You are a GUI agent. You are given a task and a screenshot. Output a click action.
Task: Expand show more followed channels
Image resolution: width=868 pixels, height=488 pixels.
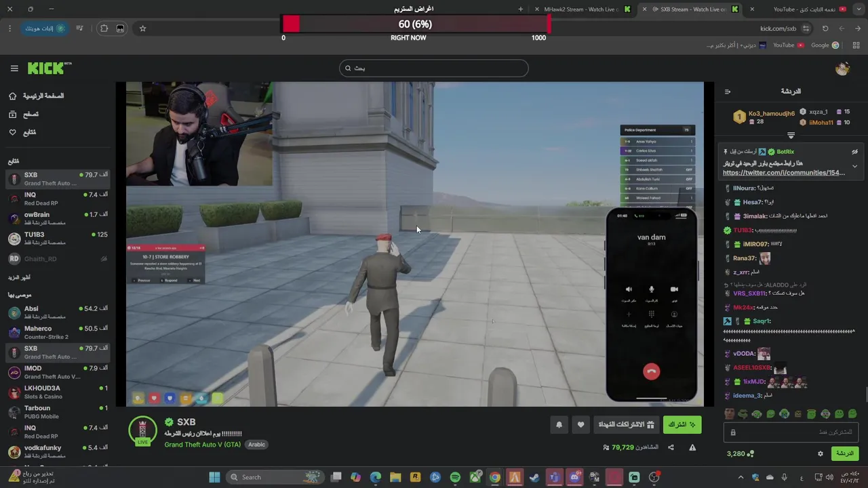coord(19,277)
